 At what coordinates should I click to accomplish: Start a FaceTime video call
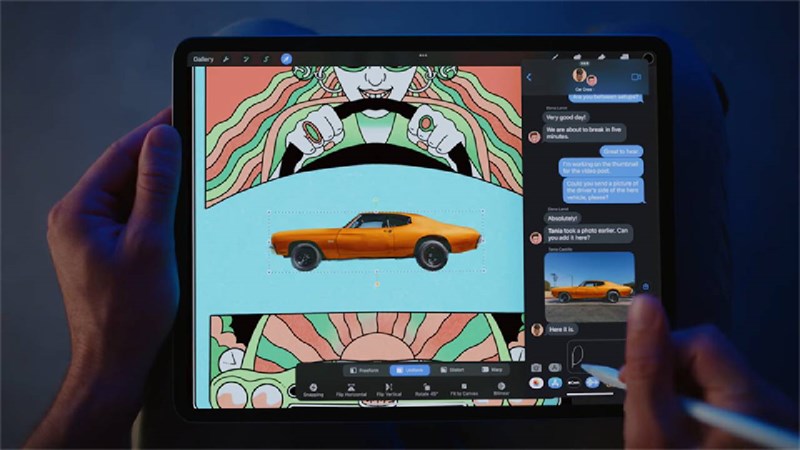pos(635,77)
